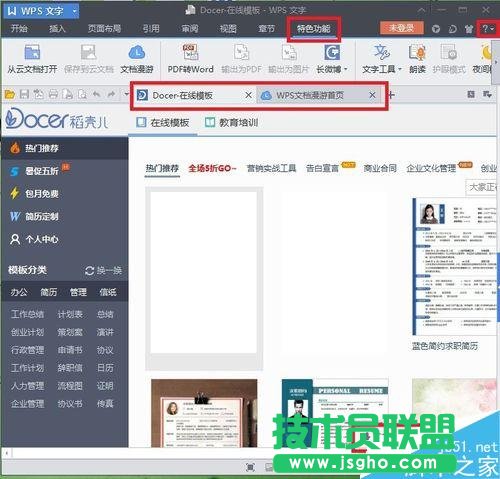Open the 开始 ribbon tab
This screenshot has height=479, width=500.
pos(19,28)
